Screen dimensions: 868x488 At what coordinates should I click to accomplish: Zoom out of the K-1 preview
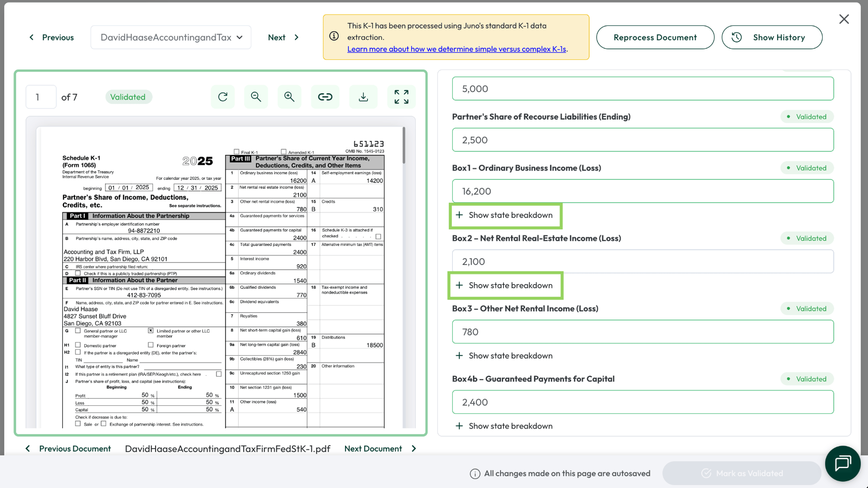click(x=256, y=97)
